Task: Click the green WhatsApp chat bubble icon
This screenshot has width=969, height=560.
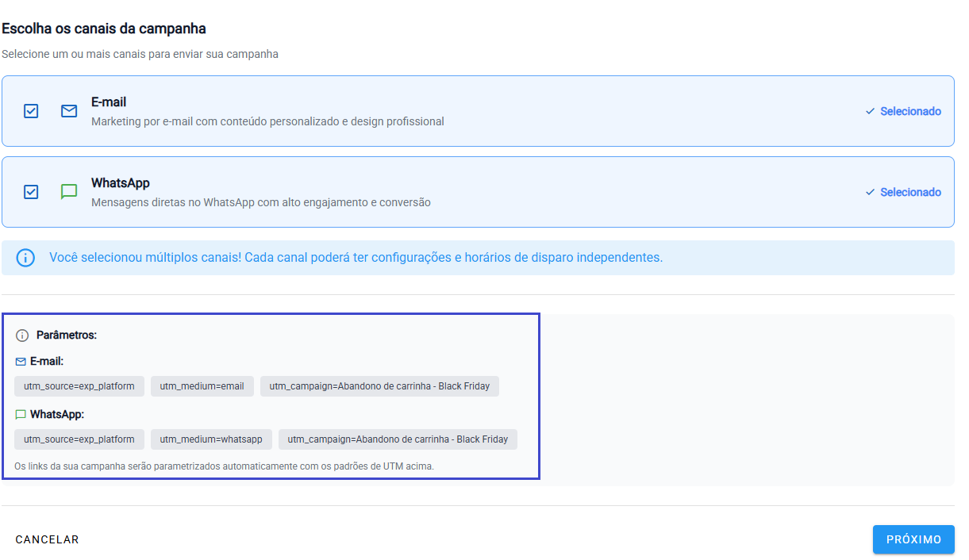Action: point(69,192)
